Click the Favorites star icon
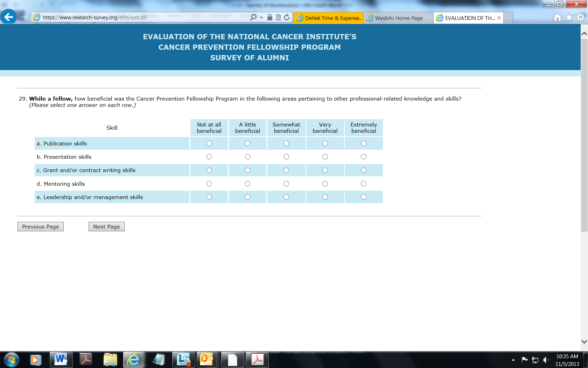 569,18
